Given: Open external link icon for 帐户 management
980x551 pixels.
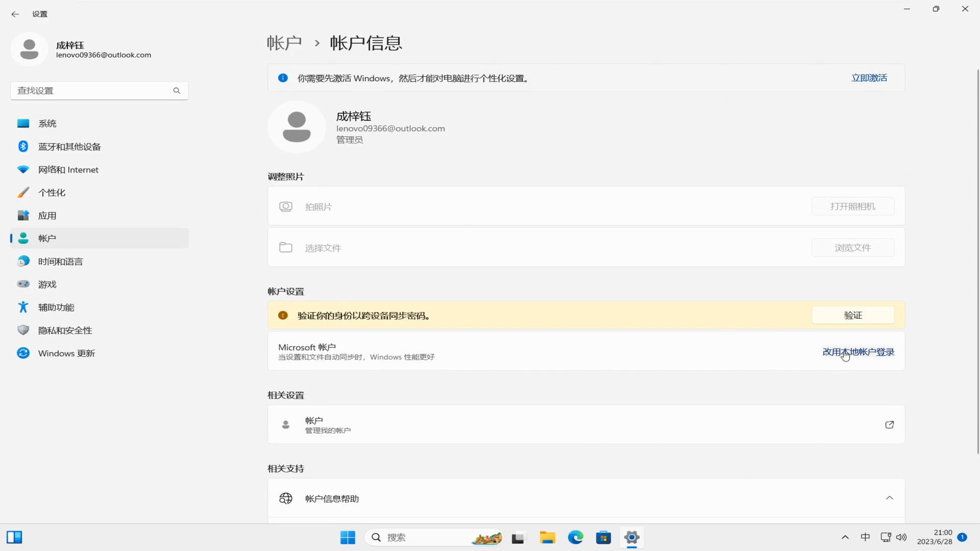Looking at the screenshot, I should (889, 424).
